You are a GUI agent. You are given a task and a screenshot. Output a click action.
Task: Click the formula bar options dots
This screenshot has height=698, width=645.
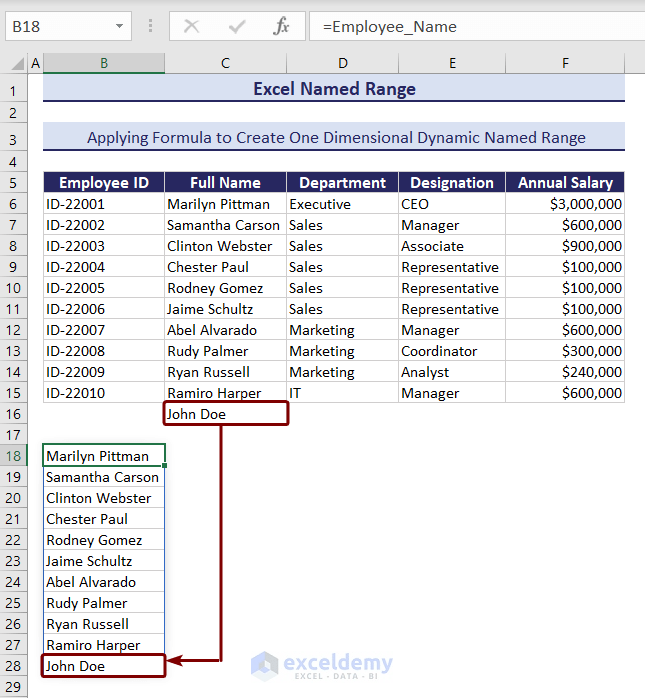tap(150, 26)
